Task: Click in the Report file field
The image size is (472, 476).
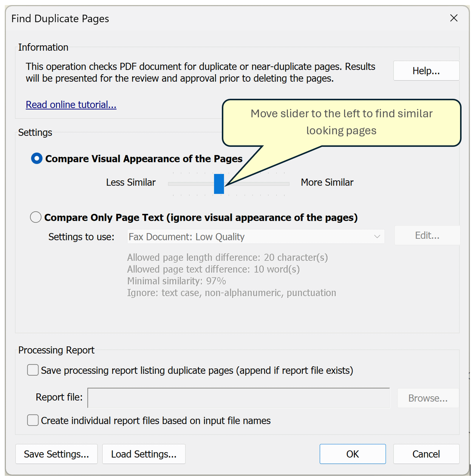Action: (239, 398)
